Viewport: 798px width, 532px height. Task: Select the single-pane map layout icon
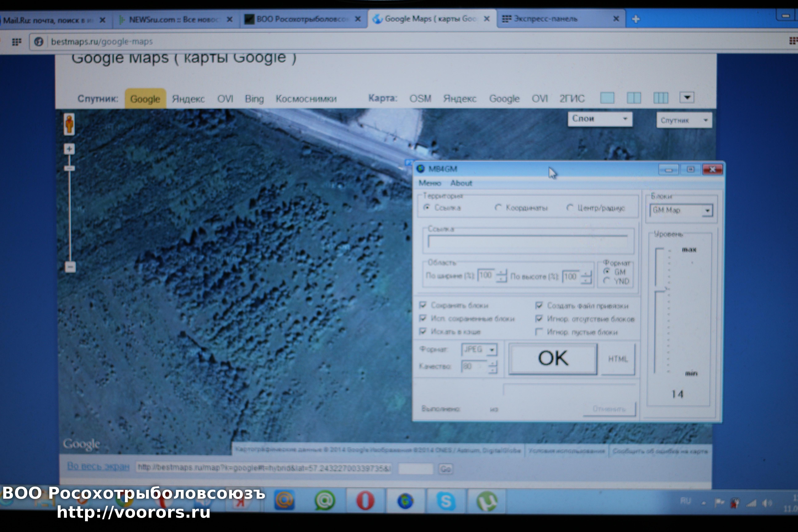point(607,98)
